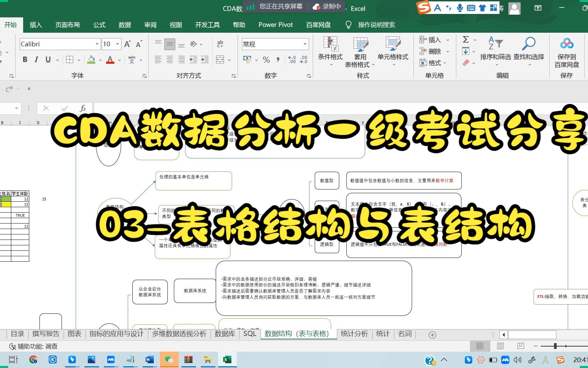This screenshot has height=368, width=588.
Task: Click the AutoSum Σ icon
Action: (465, 40)
